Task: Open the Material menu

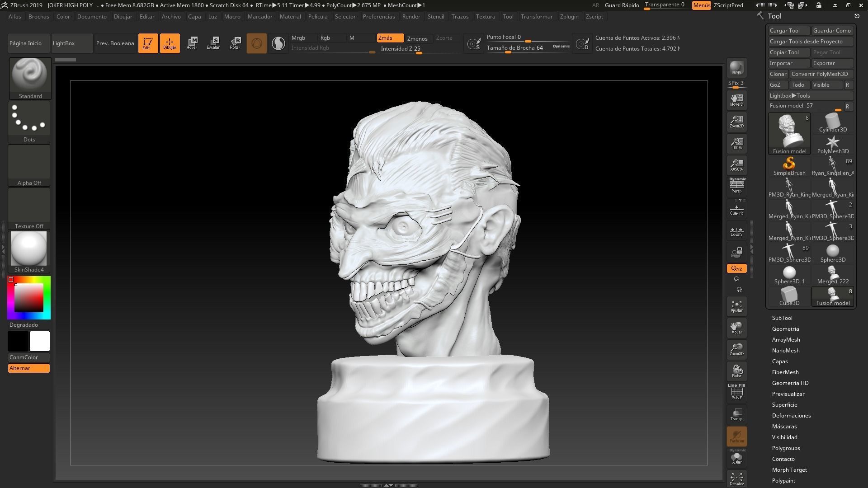Action: click(290, 17)
